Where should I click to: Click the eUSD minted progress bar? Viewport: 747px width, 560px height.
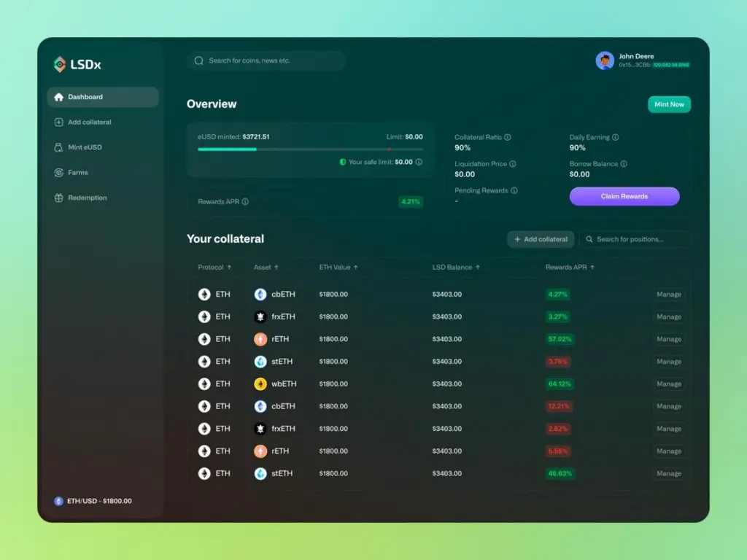310,149
